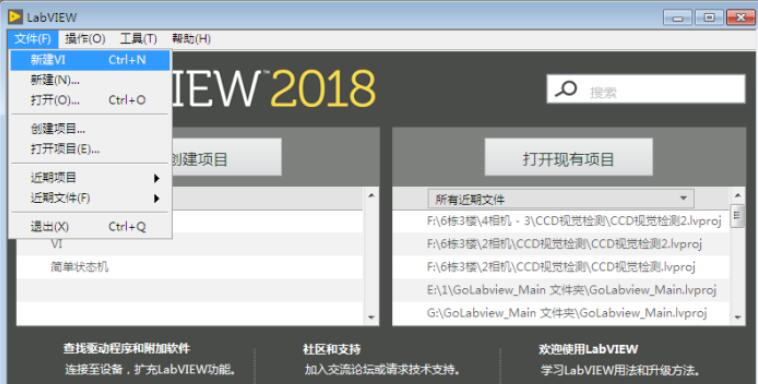Image resolution: width=758 pixels, height=384 pixels.
Task: Open 查找驱动程序和附加软件 link
Action: click(x=127, y=348)
